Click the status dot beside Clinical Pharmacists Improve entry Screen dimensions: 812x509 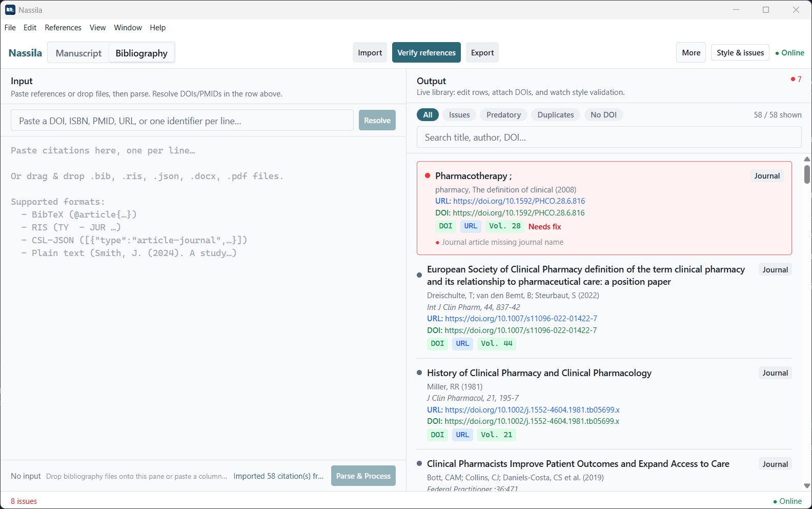(419, 463)
